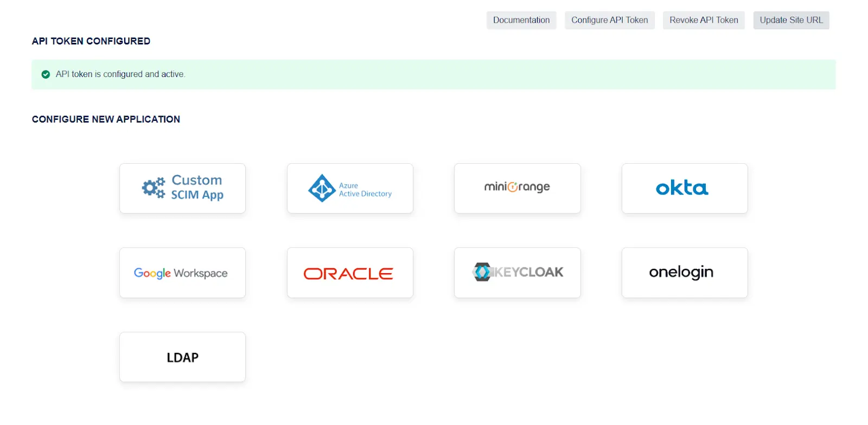Image resolution: width=868 pixels, height=425 pixels.
Task: Click the 'API Token Configured' heading
Action: tap(91, 41)
